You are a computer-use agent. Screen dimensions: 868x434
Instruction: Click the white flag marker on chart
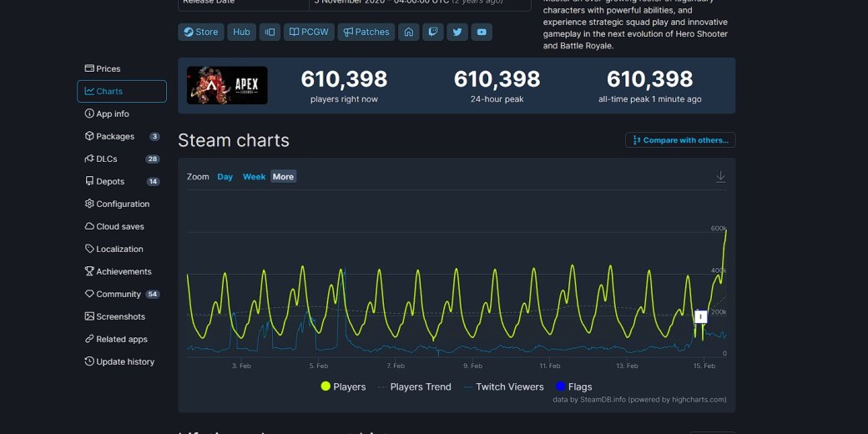701,316
